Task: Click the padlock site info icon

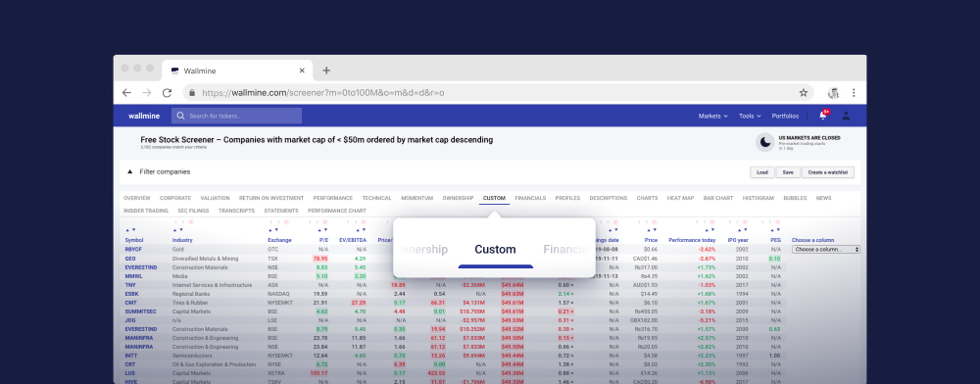Action: tap(192, 93)
